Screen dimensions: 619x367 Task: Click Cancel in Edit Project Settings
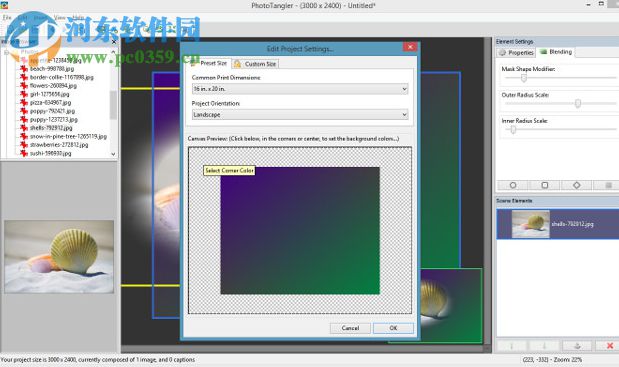pos(350,328)
